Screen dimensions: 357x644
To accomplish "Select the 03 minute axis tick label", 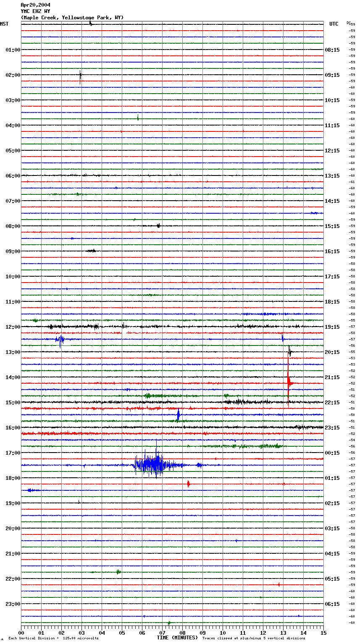I will pyautogui.click(x=81, y=633).
